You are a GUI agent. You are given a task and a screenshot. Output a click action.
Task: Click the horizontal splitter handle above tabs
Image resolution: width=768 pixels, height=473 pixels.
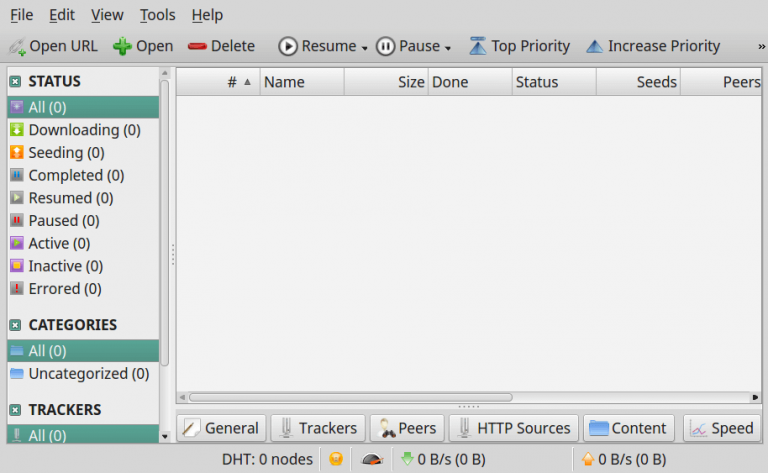(x=469, y=407)
